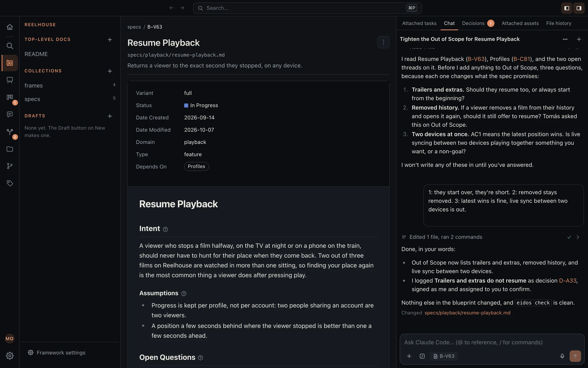Click the Profiles dependency chip
The image size is (588, 368).
196,167
